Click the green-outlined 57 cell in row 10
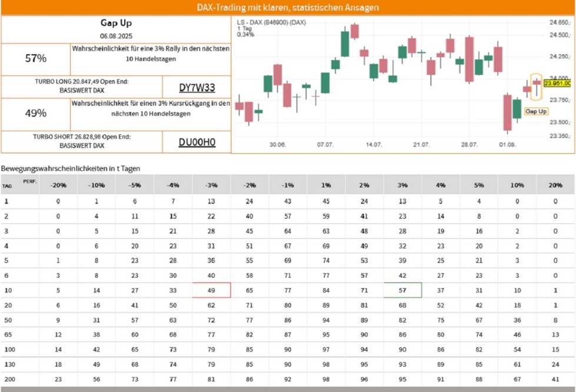576x392 pixels. point(402,290)
